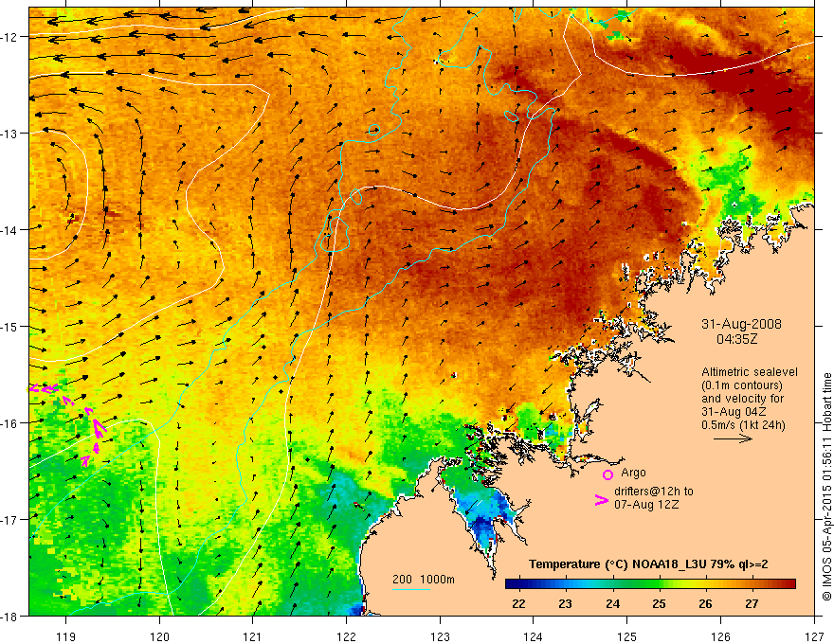
Task: Click longitude axis label 119
Action: tap(66, 637)
